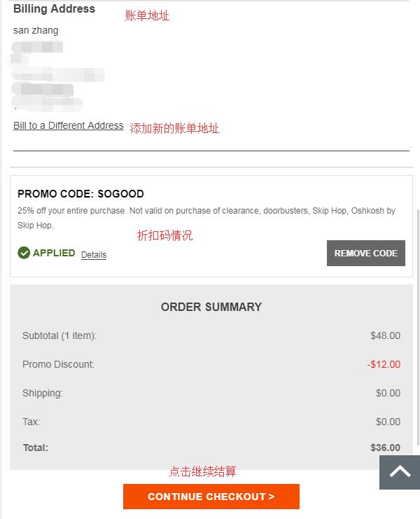Click the ORDER SUMMARY heading
420x519 pixels.
tap(211, 307)
